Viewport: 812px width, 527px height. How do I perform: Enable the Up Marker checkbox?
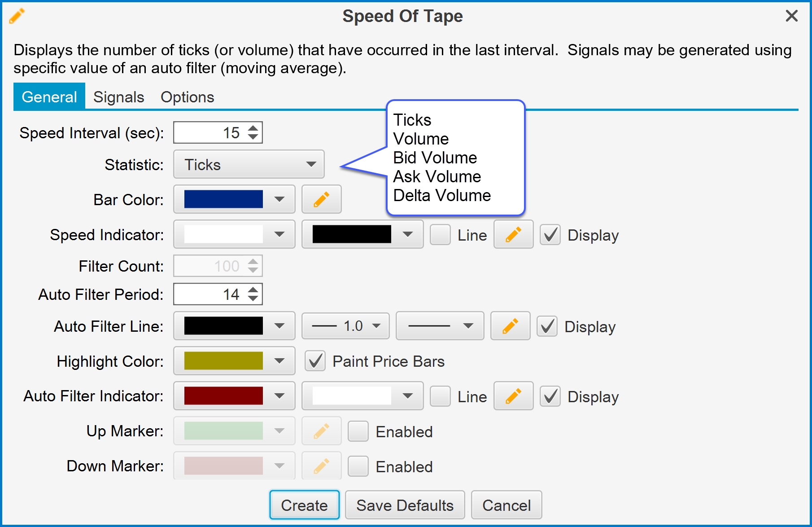point(358,431)
